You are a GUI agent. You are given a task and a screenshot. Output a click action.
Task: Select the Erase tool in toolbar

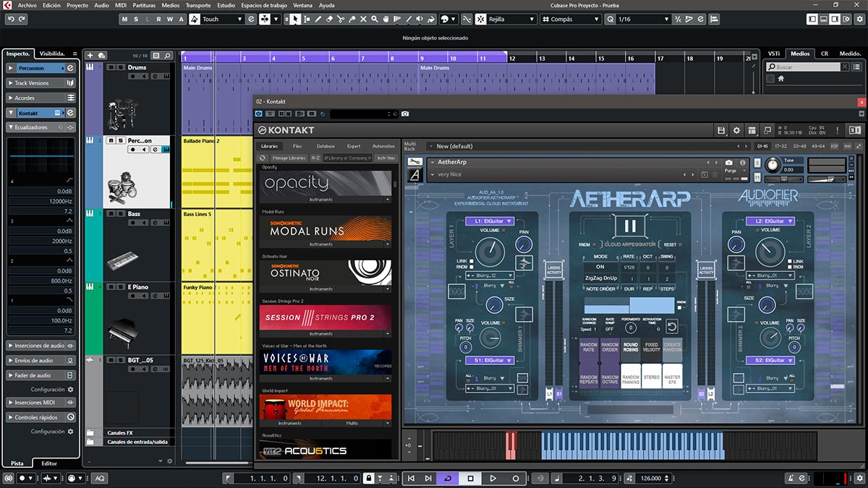pos(329,19)
